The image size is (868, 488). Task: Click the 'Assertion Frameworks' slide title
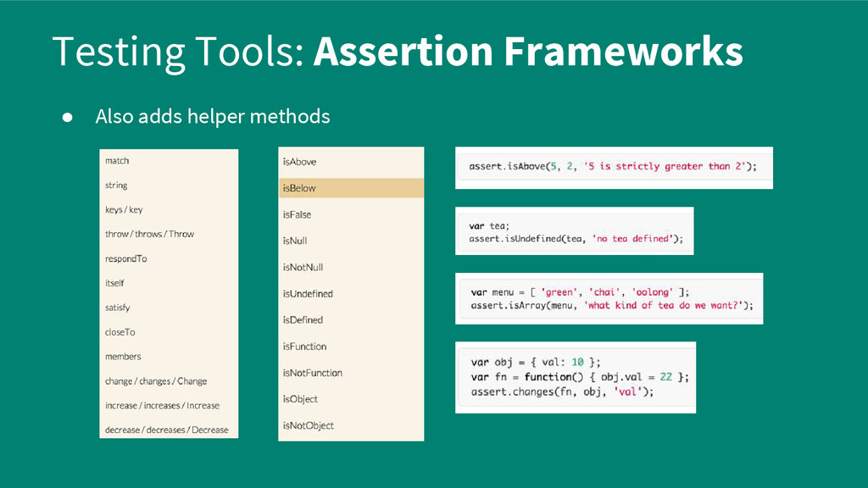528,52
